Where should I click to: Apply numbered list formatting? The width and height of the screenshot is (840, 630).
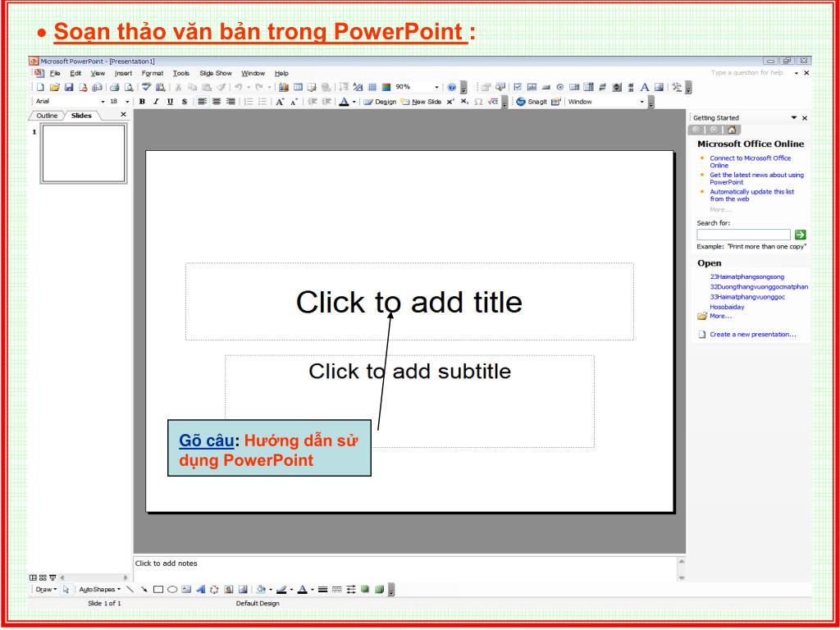tap(249, 102)
